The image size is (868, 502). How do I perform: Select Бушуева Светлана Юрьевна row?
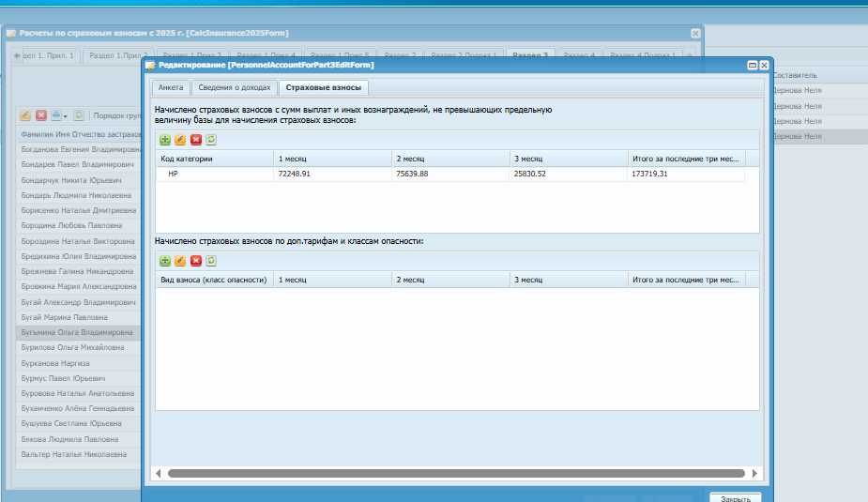(x=79, y=423)
